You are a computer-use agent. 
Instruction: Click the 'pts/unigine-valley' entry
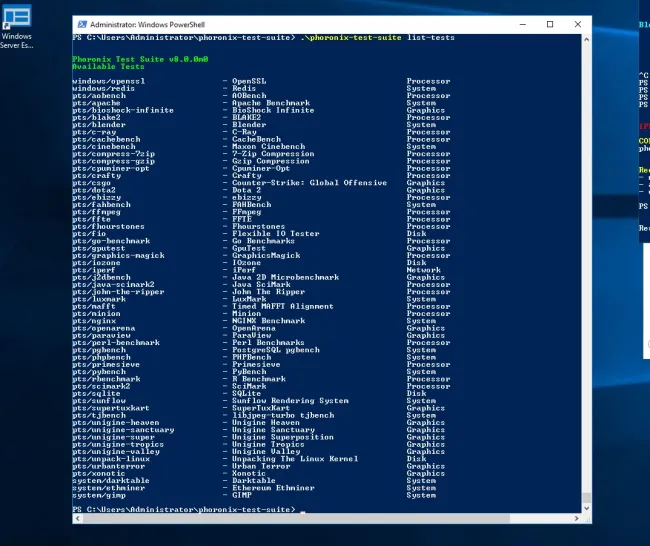(116, 451)
